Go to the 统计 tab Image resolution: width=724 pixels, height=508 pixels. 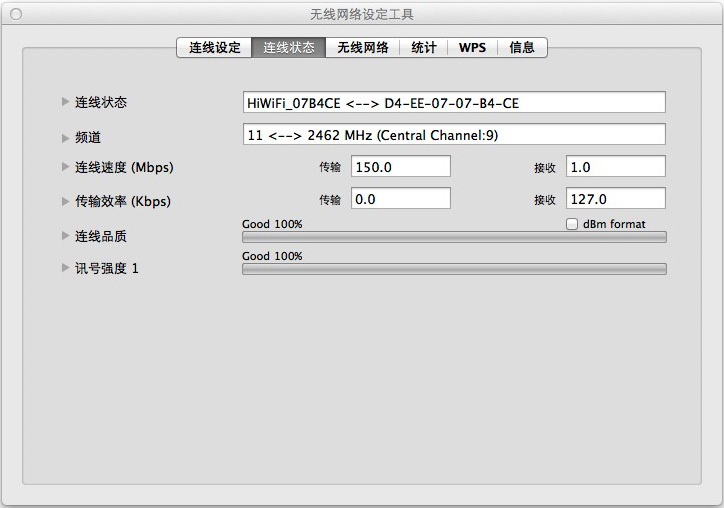coord(423,48)
